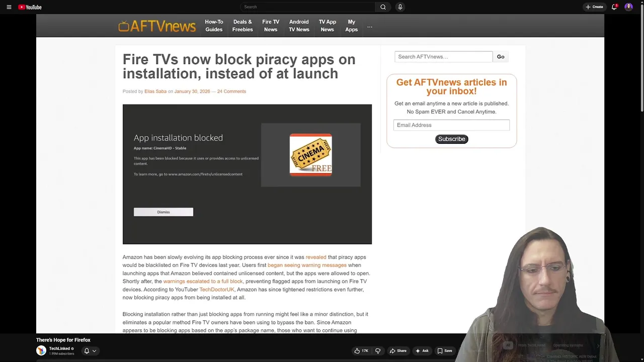The width and height of the screenshot is (644, 362).
Task: Follow the 'revealed' article link
Action: point(316,257)
